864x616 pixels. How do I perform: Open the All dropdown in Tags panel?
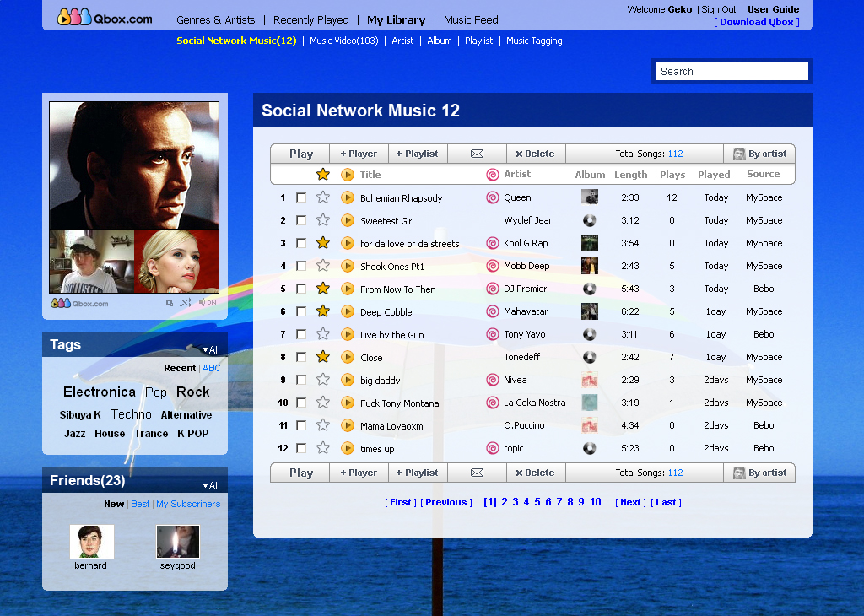point(211,350)
